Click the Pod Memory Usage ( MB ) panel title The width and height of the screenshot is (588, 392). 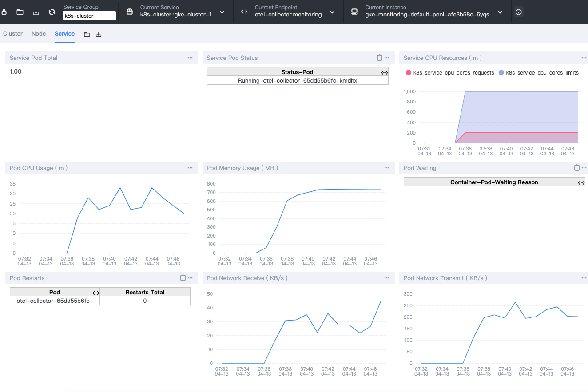tap(242, 168)
